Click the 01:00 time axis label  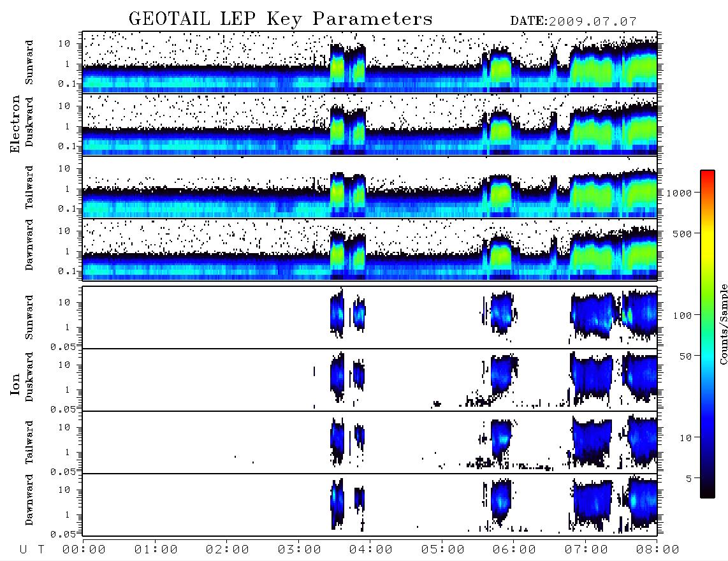click(x=156, y=550)
